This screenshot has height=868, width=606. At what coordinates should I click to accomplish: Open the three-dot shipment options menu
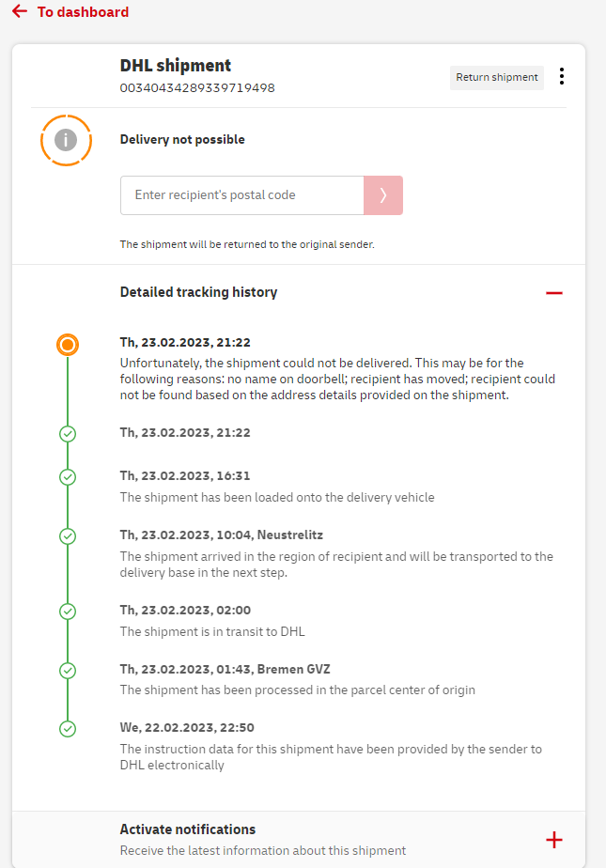coord(561,77)
